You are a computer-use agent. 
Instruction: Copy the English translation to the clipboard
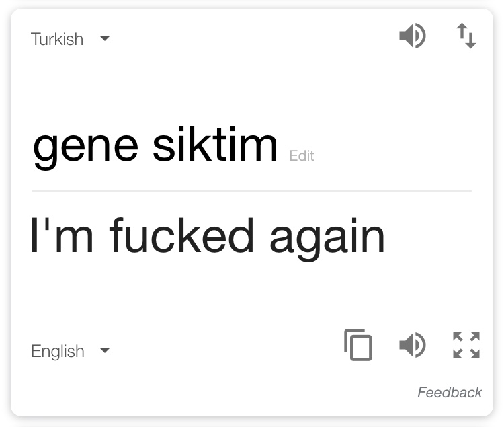pos(358,345)
